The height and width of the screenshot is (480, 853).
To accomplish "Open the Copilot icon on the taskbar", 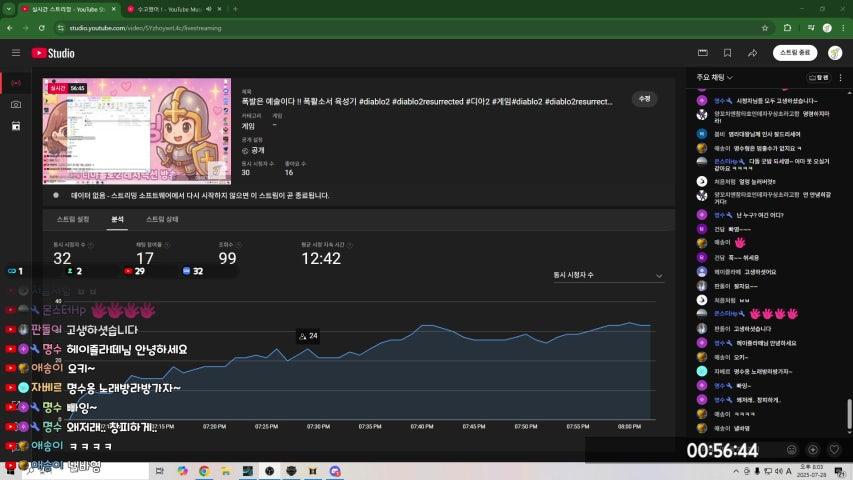I will tap(182, 471).
